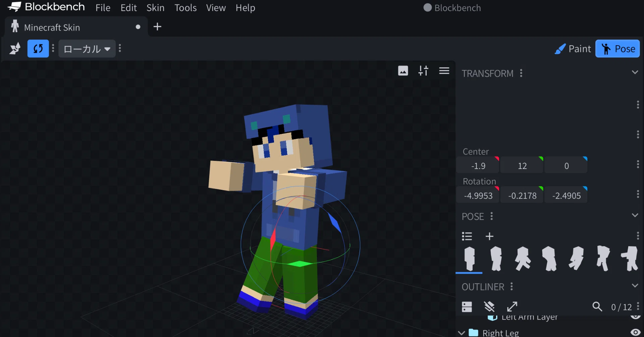Select the third pose thumbnail with legs spread
644x337 pixels.
[523, 259]
